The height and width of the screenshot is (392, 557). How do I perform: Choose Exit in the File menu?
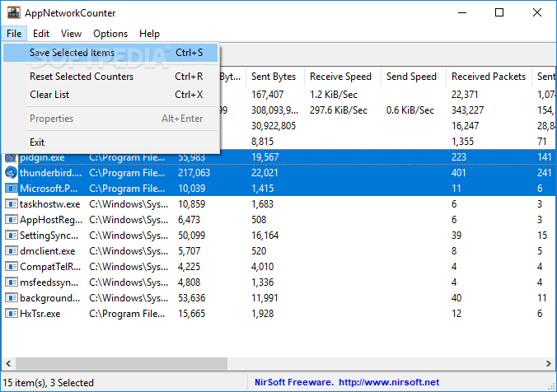pos(110,142)
